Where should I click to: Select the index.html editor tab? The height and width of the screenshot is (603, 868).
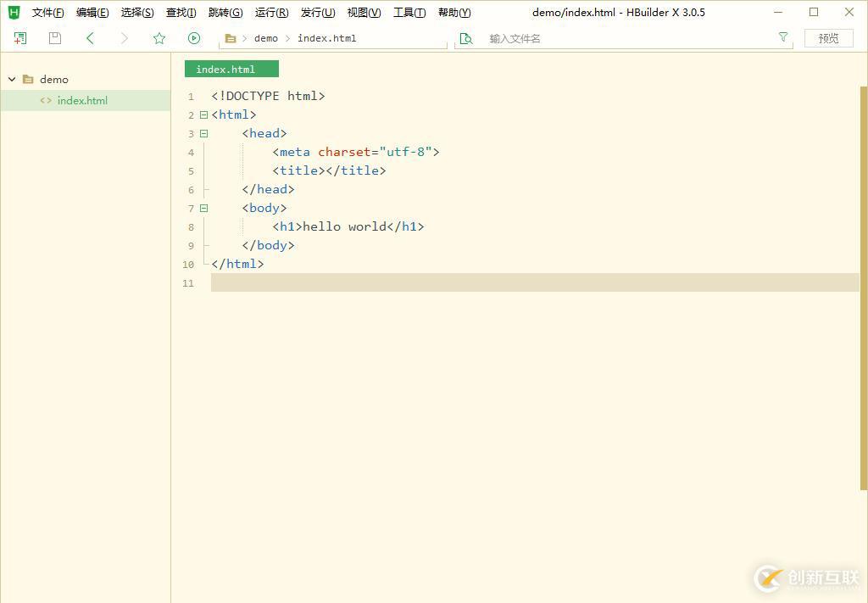click(x=231, y=69)
